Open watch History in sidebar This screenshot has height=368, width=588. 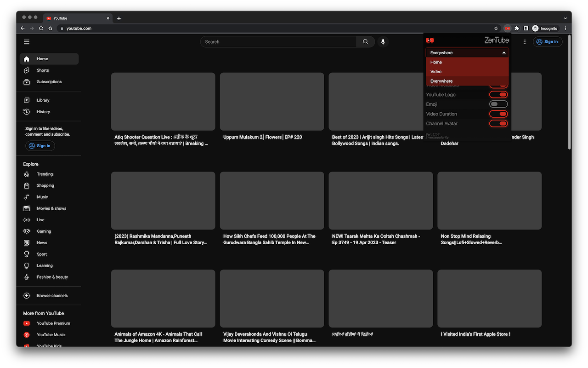click(x=49, y=112)
